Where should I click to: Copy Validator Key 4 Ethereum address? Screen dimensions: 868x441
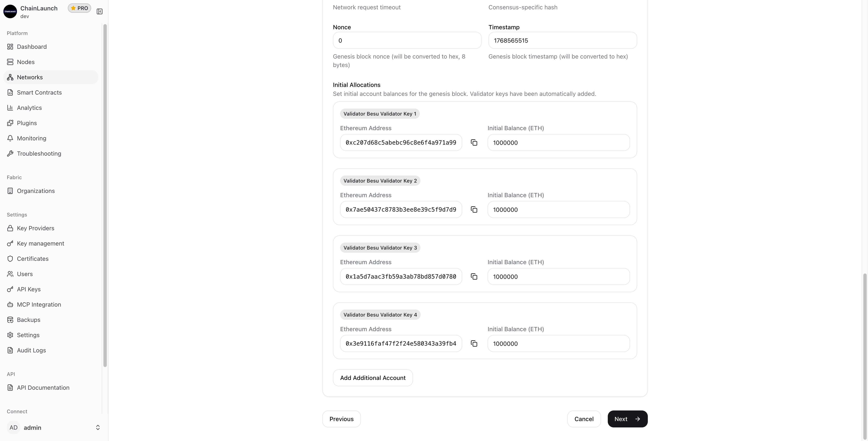(474, 343)
